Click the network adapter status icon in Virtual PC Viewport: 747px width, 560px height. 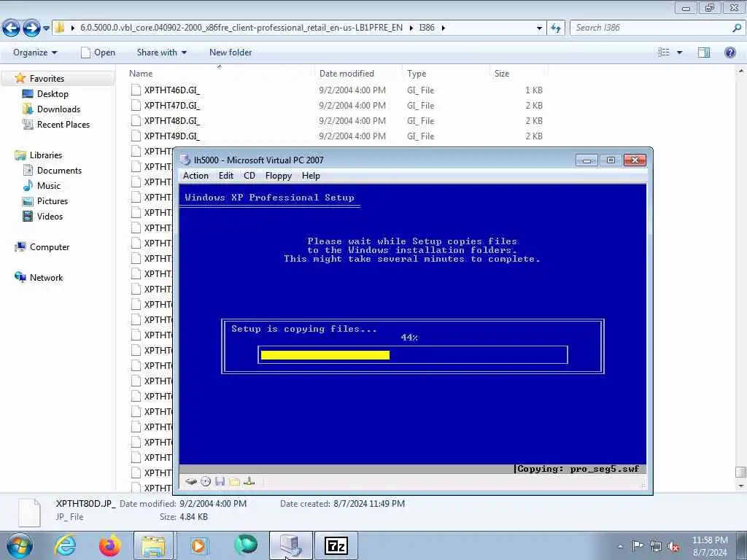[249, 481]
